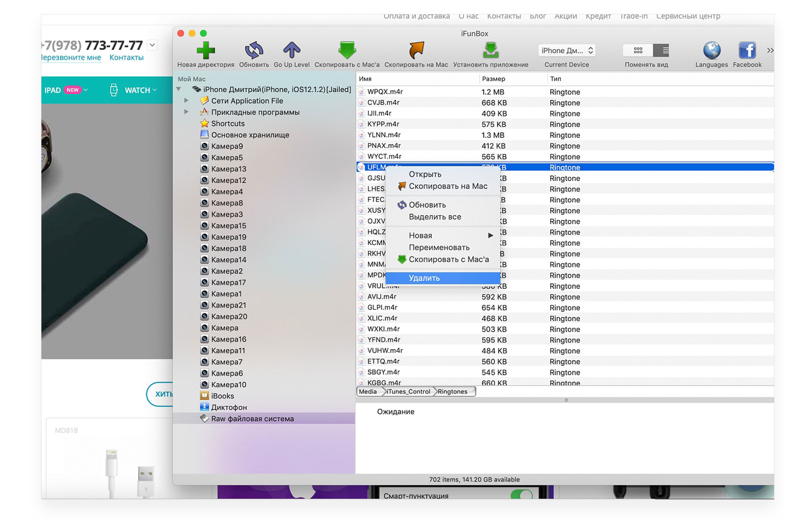Choose Выделить все in the context menu

click(x=443, y=217)
